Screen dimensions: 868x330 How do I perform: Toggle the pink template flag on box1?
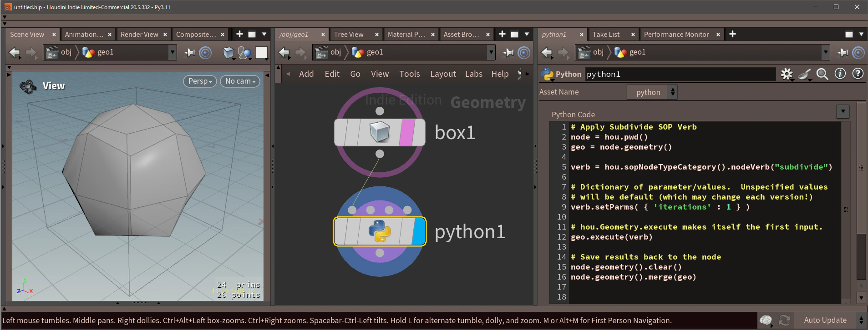click(x=406, y=132)
